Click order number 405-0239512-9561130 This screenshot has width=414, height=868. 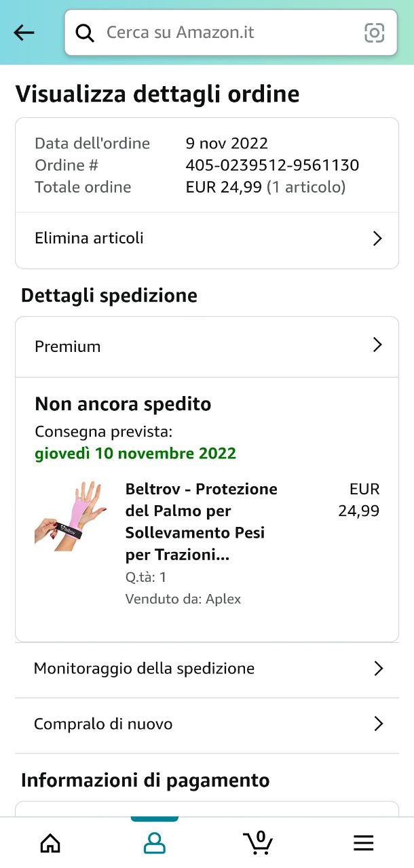click(272, 165)
